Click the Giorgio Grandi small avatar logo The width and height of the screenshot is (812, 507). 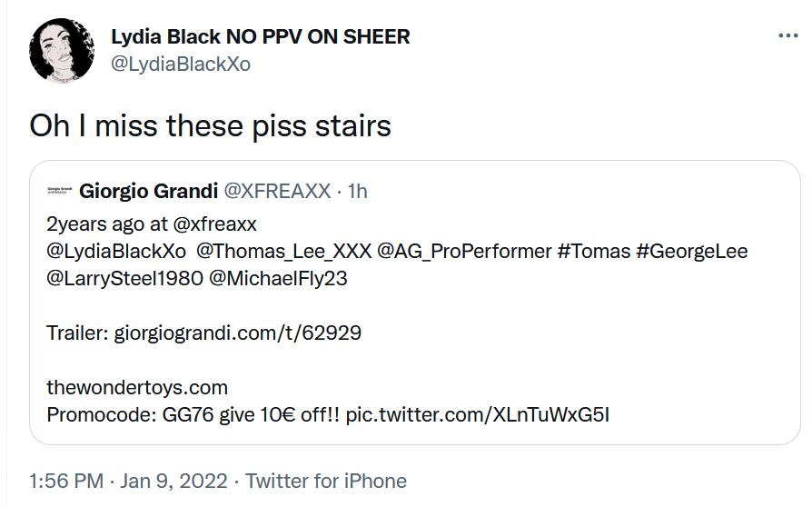coord(60,192)
